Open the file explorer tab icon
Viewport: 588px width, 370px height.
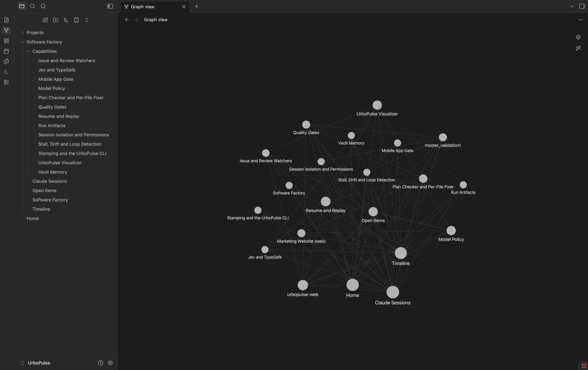point(22,6)
